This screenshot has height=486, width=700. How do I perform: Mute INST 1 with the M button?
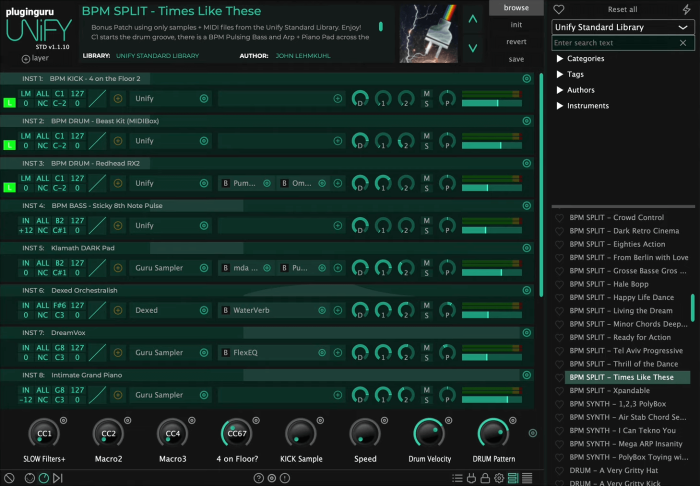[426, 94]
